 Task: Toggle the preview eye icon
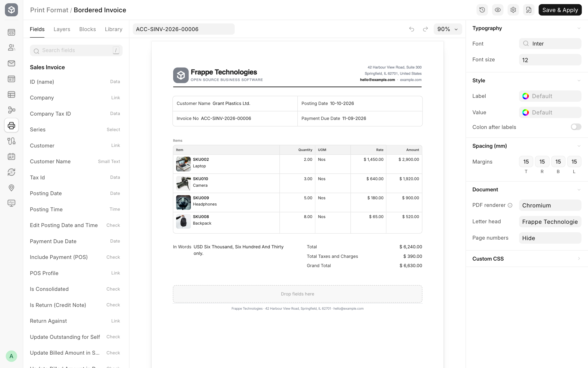tap(498, 10)
